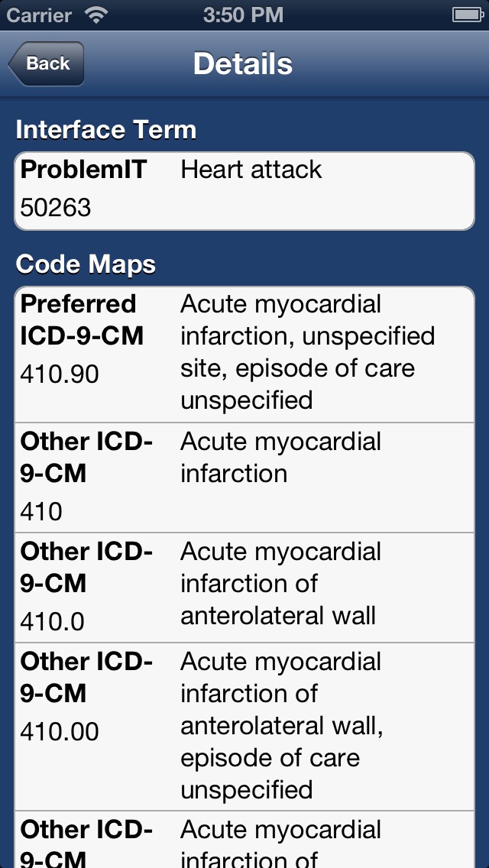This screenshot has height=868, width=489.
Task: Tap the code 410.00 value
Action: (60, 731)
